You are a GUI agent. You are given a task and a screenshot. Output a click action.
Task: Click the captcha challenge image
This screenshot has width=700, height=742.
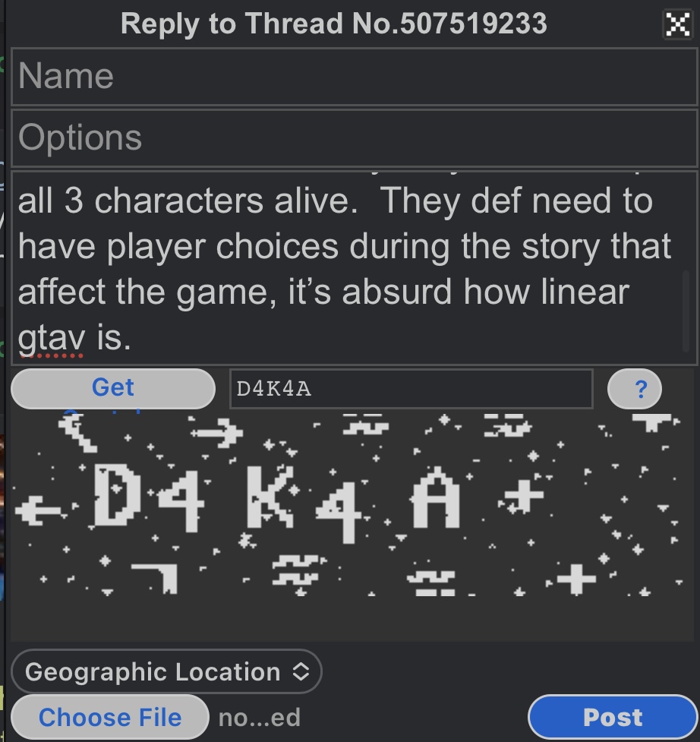coord(348,504)
